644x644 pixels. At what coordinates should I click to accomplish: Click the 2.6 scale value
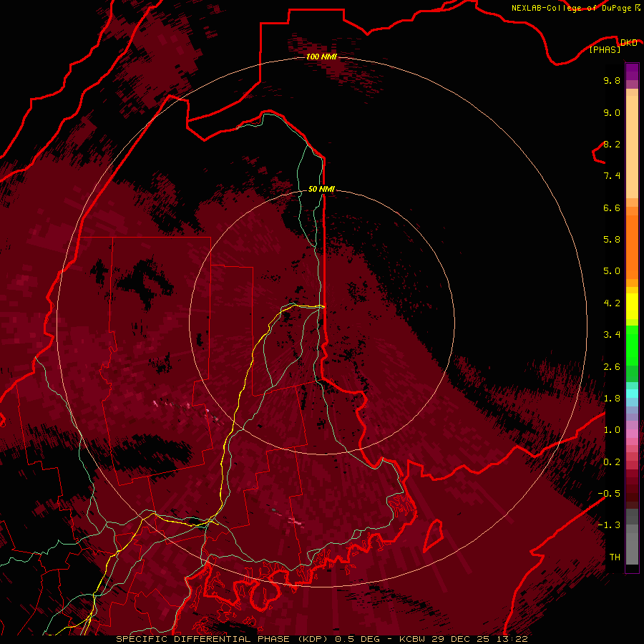point(612,367)
